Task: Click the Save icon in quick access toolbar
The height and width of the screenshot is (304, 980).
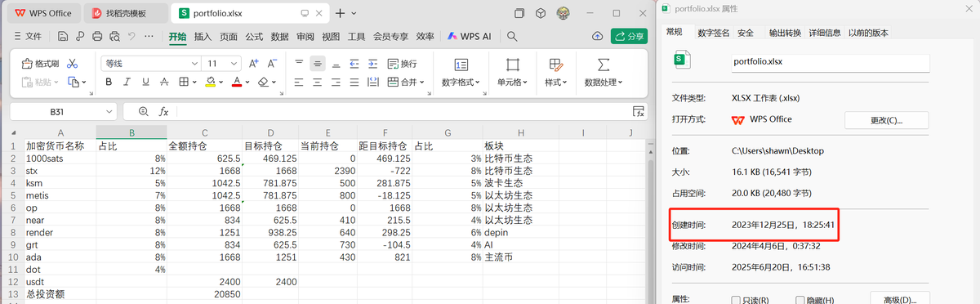Action: coord(63,36)
